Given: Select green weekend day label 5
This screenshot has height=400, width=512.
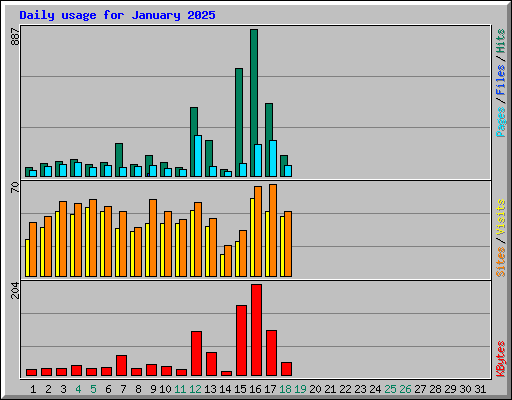Looking at the screenshot, I should (x=93, y=389).
